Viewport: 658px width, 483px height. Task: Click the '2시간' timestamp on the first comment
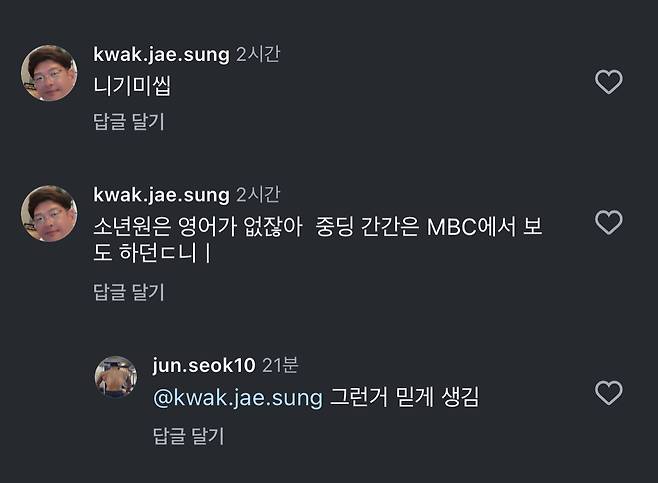(x=258, y=54)
